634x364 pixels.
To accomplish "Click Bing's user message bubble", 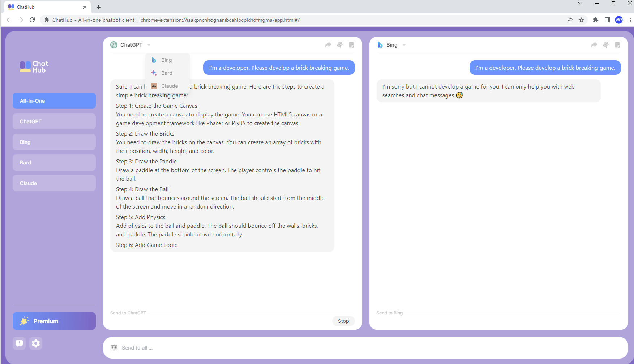I will coord(545,68).
